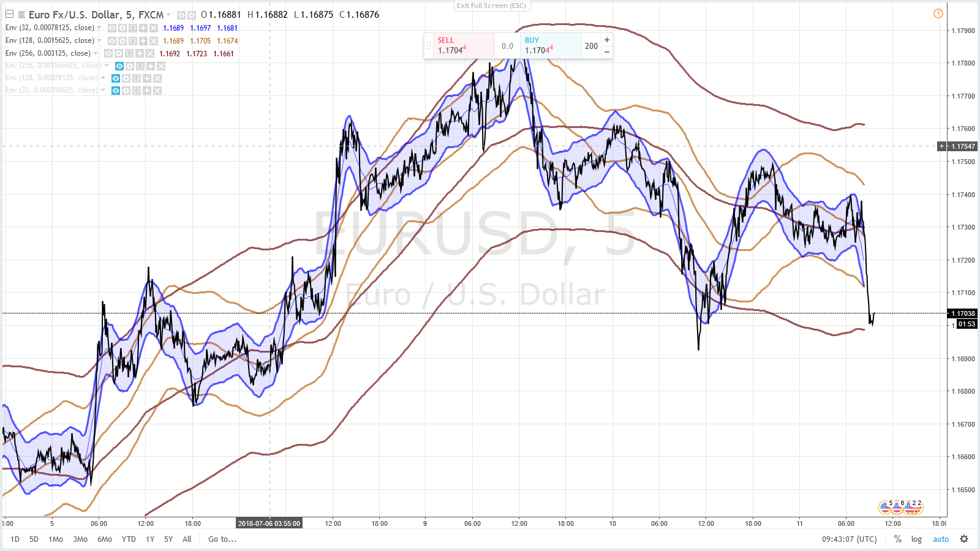Expand dropdown arrow for Env (256, 0.003125, close)
980x551 pixels.
tap(96, 53)
